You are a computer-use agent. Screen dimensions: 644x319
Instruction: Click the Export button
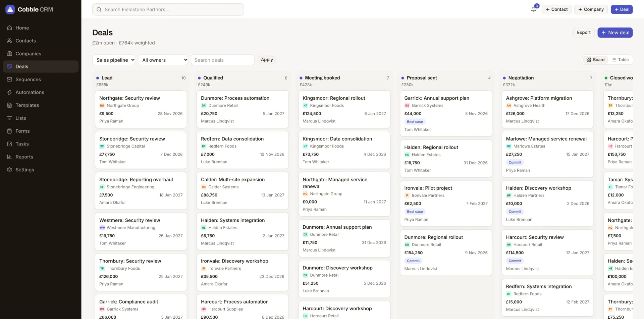(584, 33)
